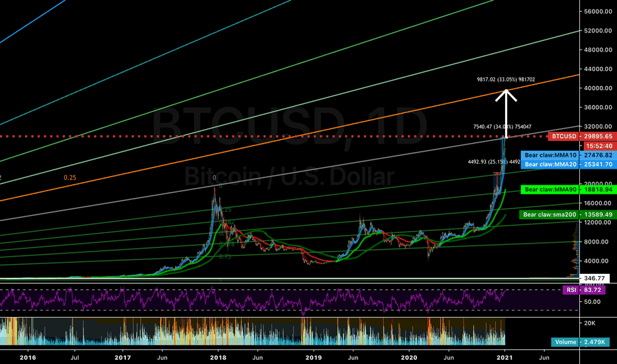Click the 56000.00 price axis tick

pyautogui.click(x=598, y=11)
